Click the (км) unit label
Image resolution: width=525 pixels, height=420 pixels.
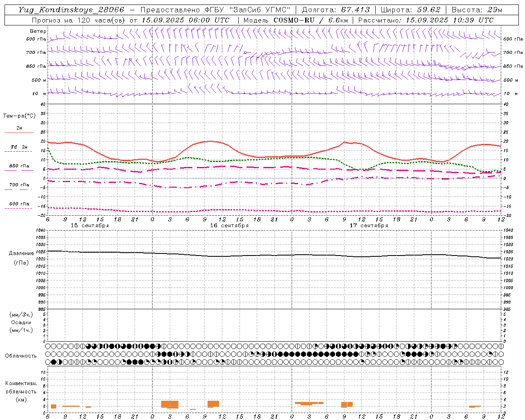point(21,399)
